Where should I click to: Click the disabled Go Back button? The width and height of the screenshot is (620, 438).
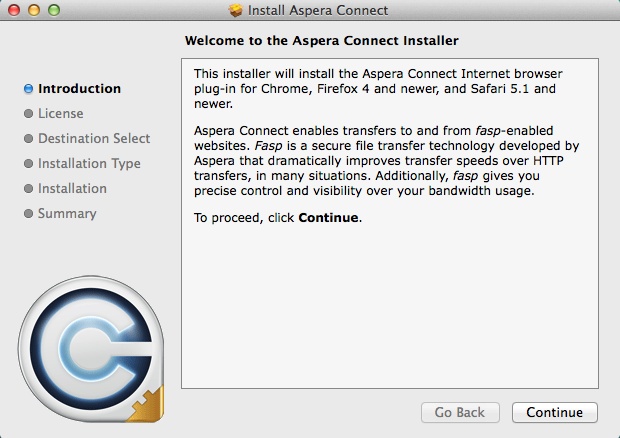click(459, 412)
